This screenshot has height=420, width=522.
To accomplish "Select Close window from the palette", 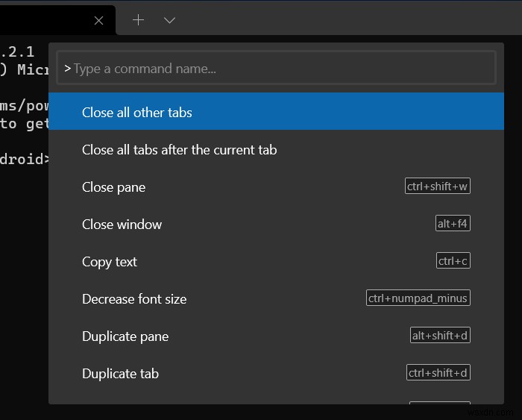I will pyautogui.click(x=122, y=225).
